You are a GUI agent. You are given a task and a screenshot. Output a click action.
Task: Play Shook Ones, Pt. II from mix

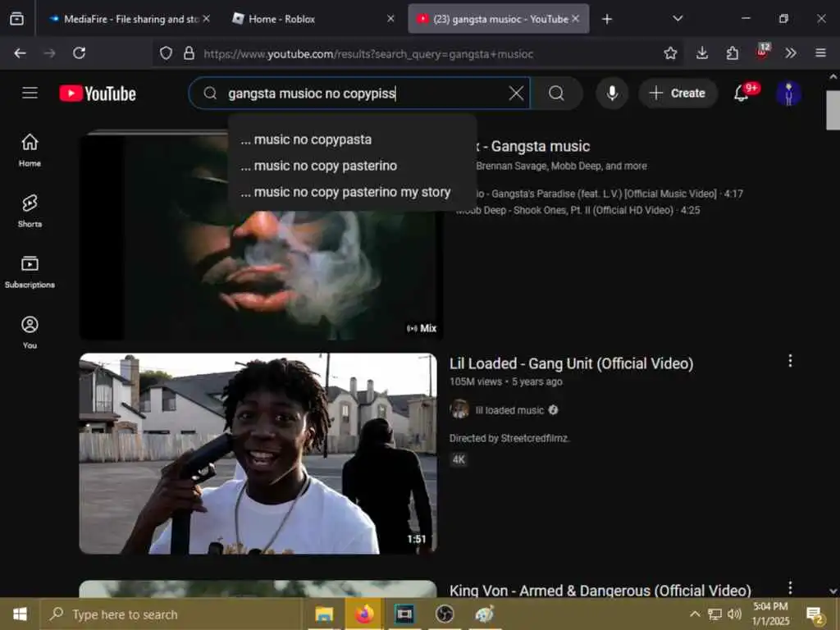pos(578,211)
